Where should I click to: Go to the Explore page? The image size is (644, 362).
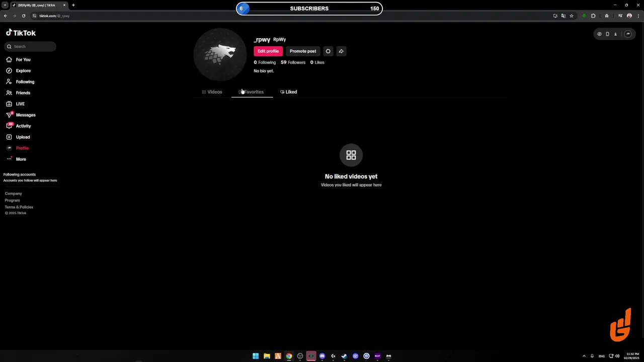tap(18, 70)
